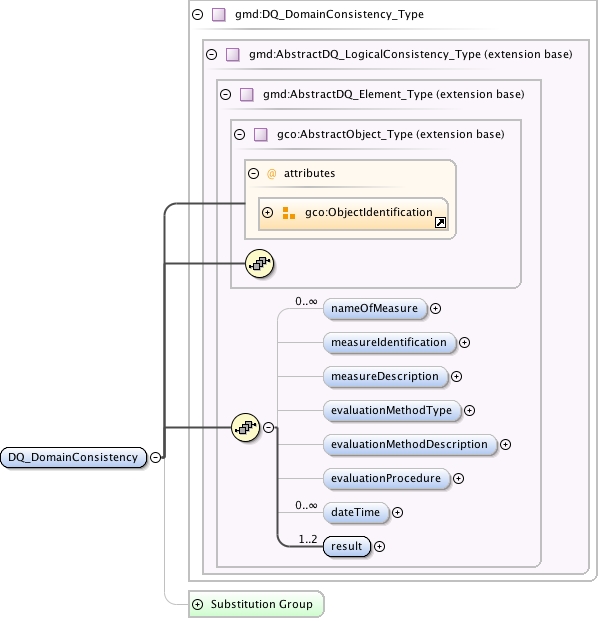Collapse the attributes section
The image size is (599, 621).
point(254,173)
